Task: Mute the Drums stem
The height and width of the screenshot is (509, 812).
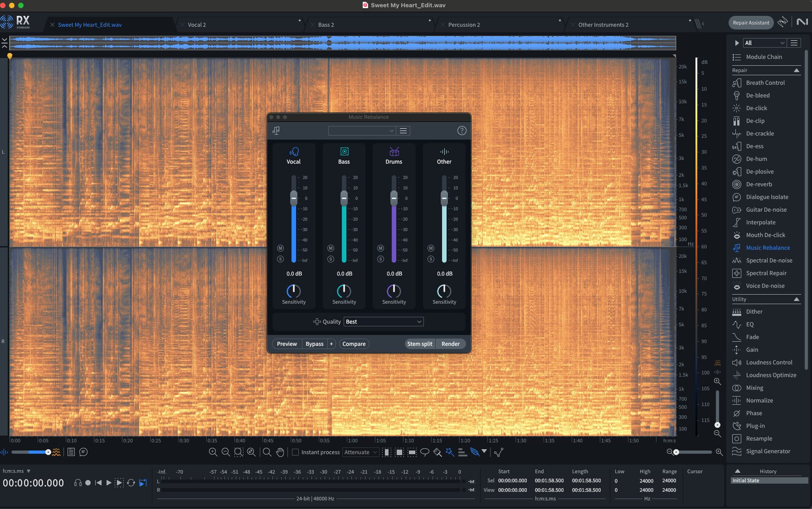Action: [380, 248]
